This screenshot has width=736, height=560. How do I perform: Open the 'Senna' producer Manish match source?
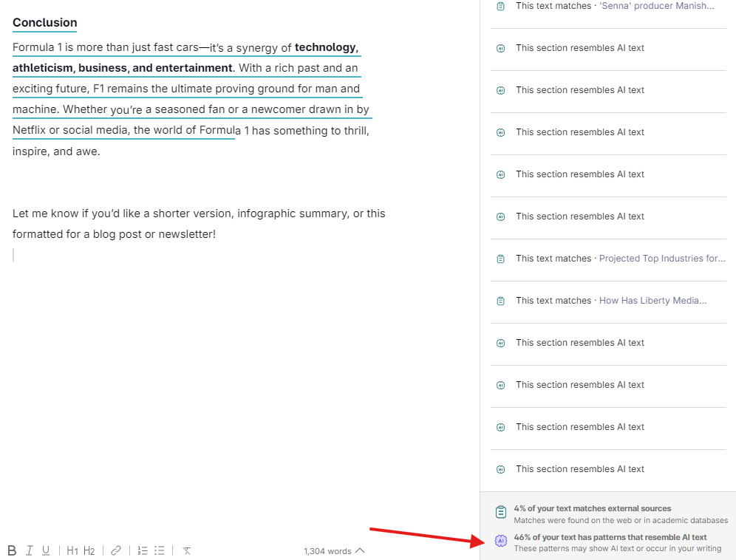point(656,6)
